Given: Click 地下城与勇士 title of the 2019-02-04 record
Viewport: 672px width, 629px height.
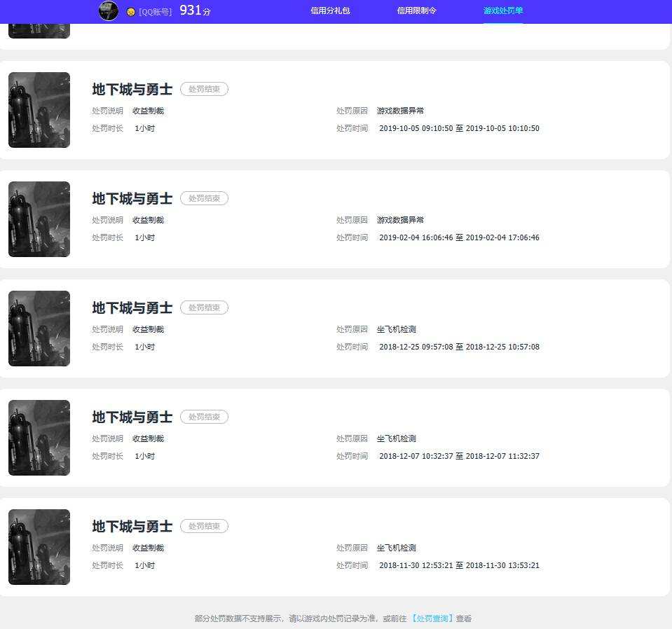Looking at the screenshot, I should tap(132, 198).
